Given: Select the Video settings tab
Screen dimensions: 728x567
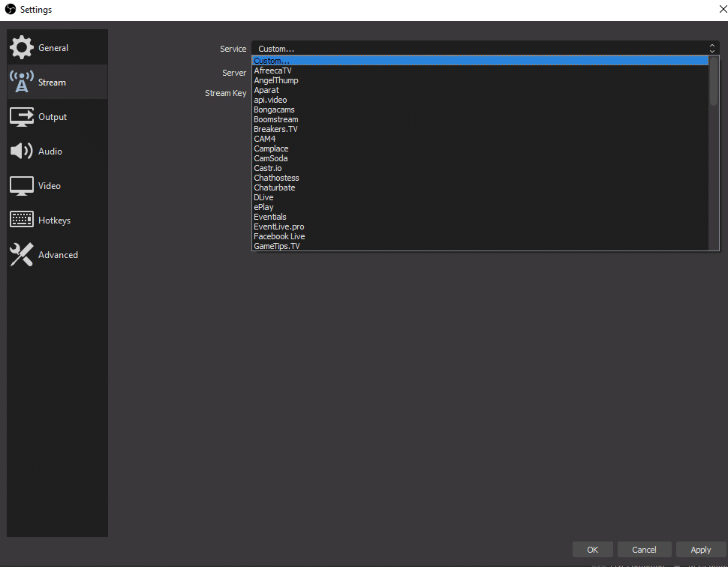Looking at the screenshot, I should tap(58, 185).
